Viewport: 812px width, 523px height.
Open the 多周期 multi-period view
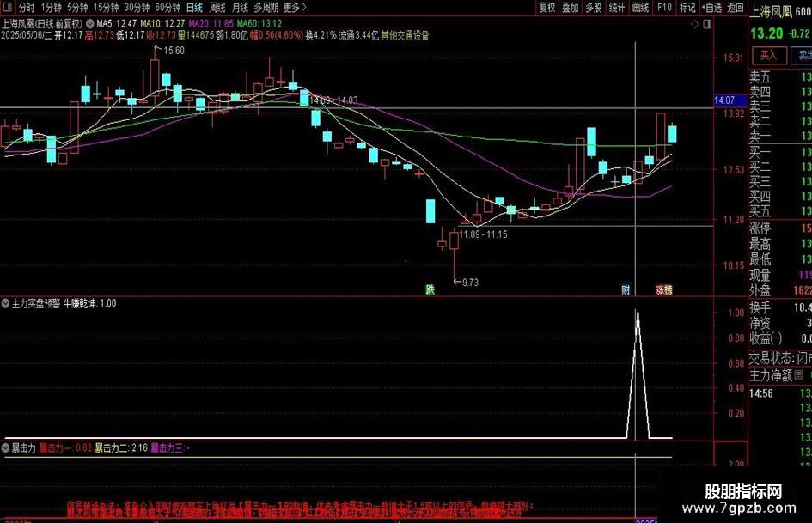pos(266,7)
